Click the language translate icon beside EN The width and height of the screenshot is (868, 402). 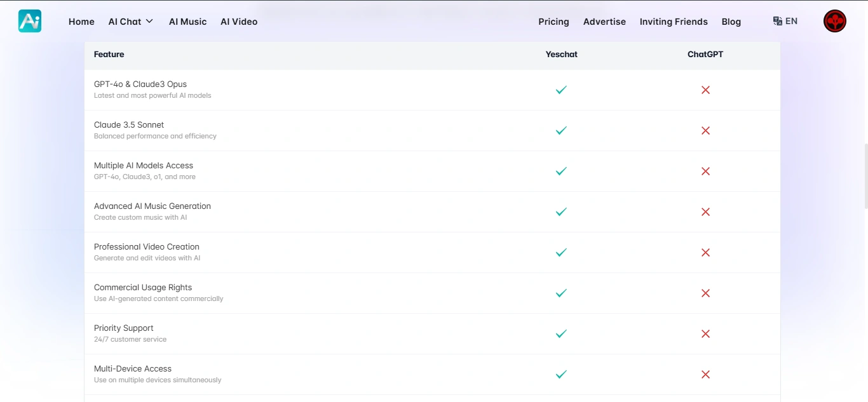777,21
